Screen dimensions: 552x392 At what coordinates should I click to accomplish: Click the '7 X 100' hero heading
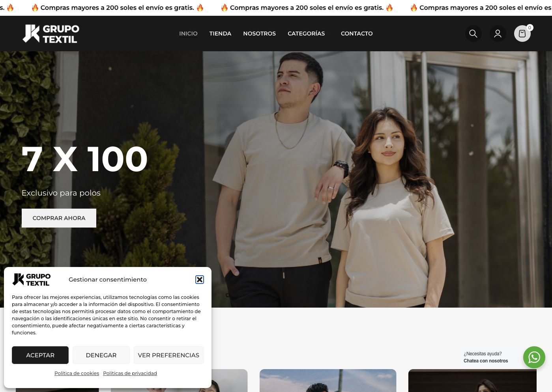click(x=84, y=159)
